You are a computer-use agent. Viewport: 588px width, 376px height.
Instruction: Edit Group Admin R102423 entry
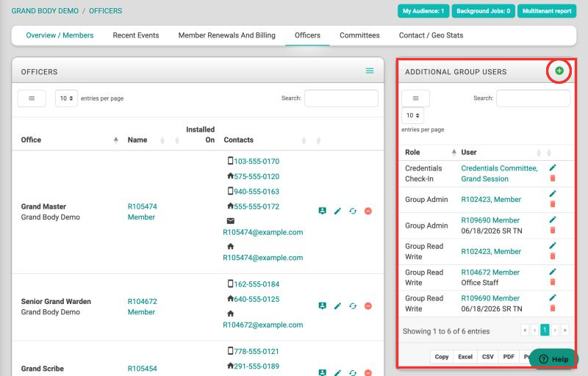pos(553,194)
